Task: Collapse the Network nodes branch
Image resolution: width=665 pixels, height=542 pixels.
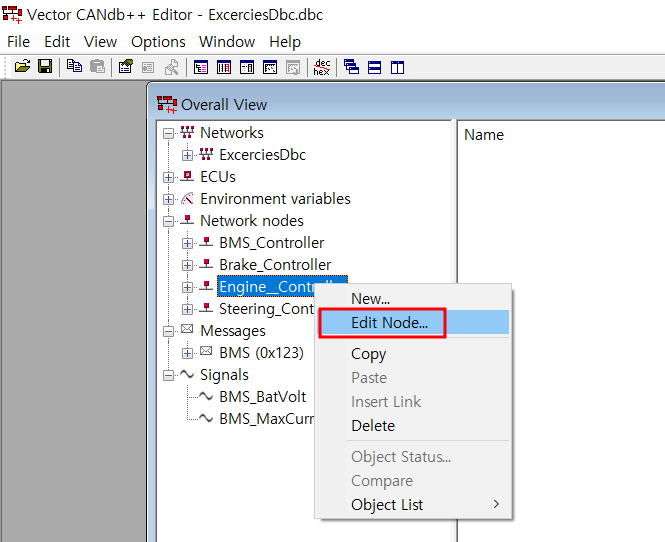Action: 168,221
